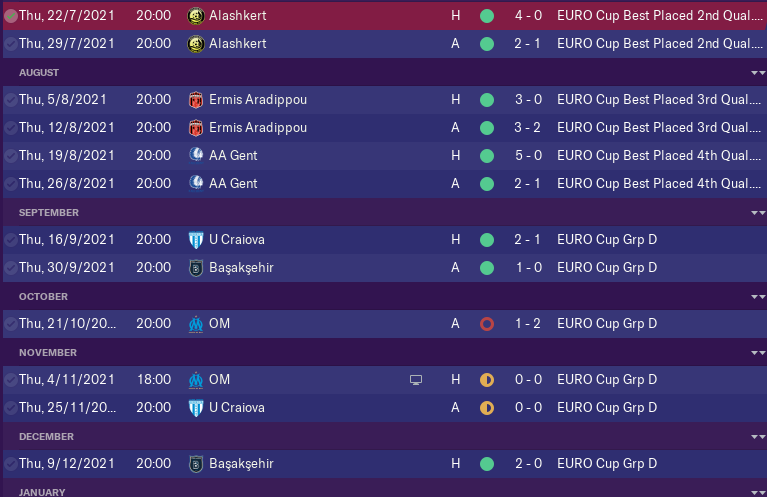Click Alashkert badge in 22/7/2021 row
This screenshot has width=767, height=497.
[x=195, y=16]
